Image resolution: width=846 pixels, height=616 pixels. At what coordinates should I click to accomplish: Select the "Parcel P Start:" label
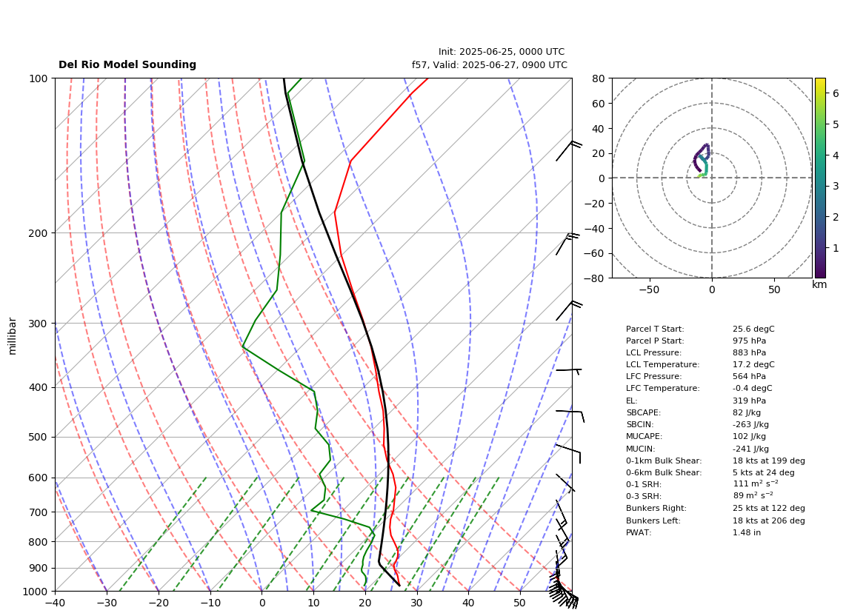(654, 341)
